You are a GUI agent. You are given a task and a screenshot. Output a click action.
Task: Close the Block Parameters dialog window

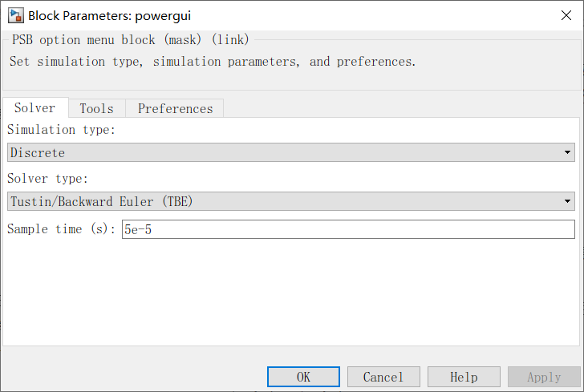point(565,15)
